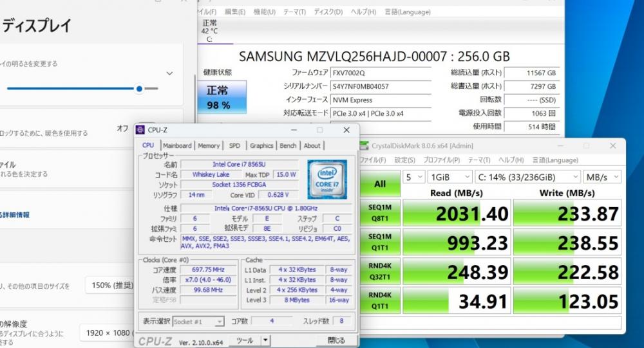This screenshot has height=348, width=644.
Task: Click the Intel Core i7 logo in CPU-Z
Action: point(327,179)
